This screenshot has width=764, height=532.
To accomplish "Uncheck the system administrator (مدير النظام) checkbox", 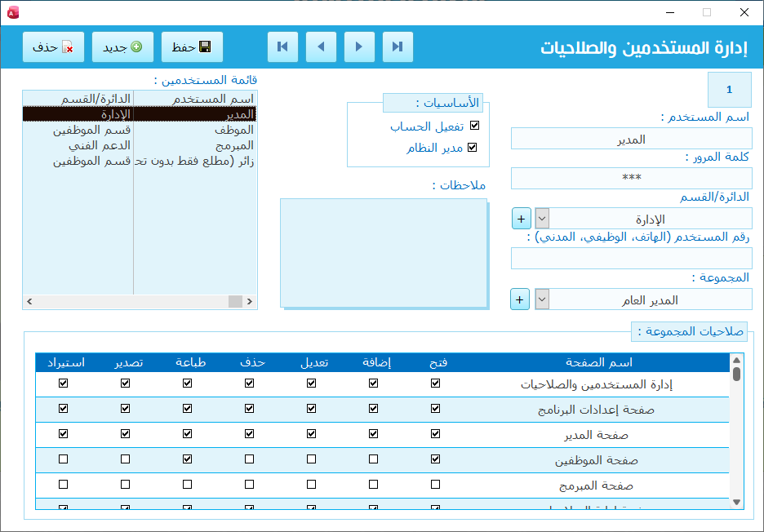I will point(472,148).
